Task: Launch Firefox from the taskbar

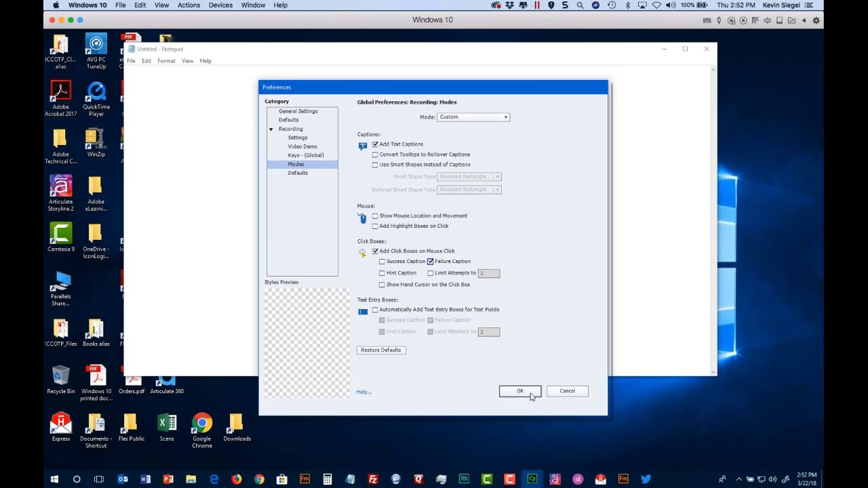Action: (236, 479)
